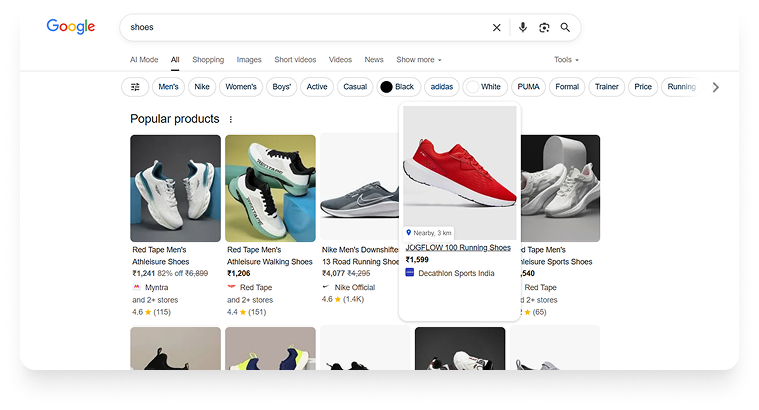The height and width of the screenshot is (410, 759).
Task: Apply the adidas filter chip
Action: point(442,87)
